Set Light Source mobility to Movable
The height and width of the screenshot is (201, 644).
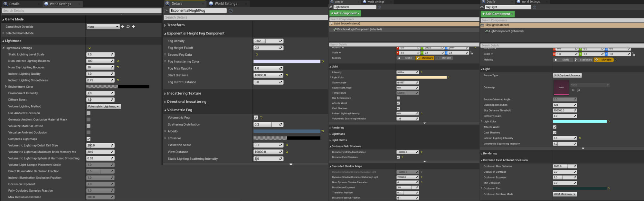pyautogui.click(x=444, y=58)
